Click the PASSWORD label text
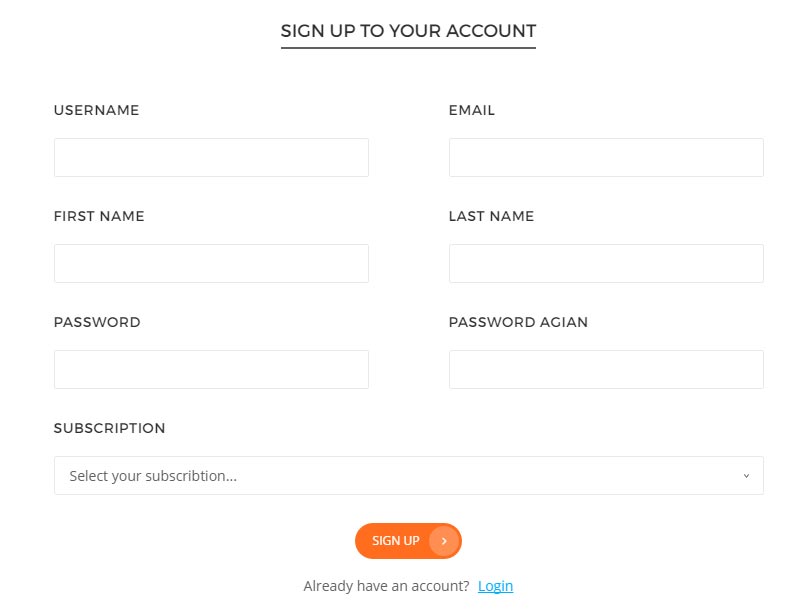The height and width of the screenshot is (614, 811). tap(97, 322)
